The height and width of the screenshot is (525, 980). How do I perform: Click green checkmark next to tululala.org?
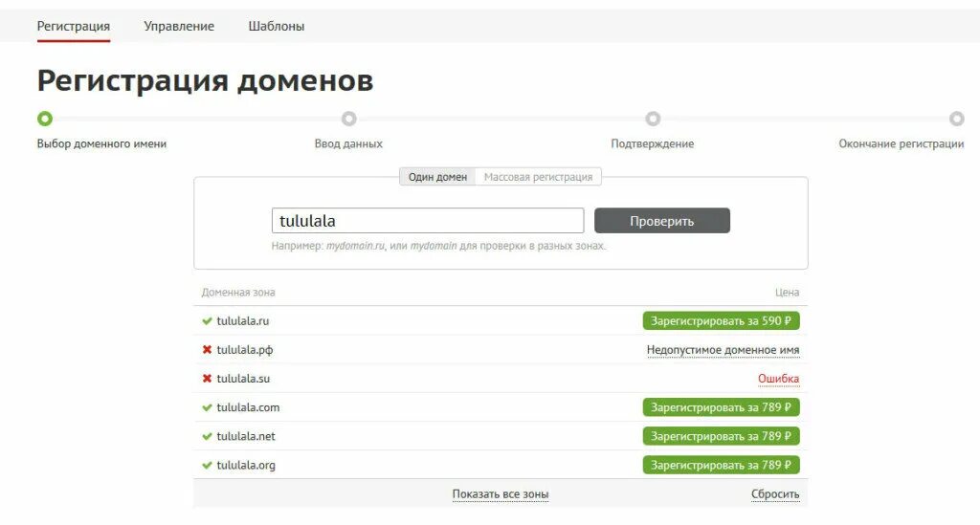(207, 465)
